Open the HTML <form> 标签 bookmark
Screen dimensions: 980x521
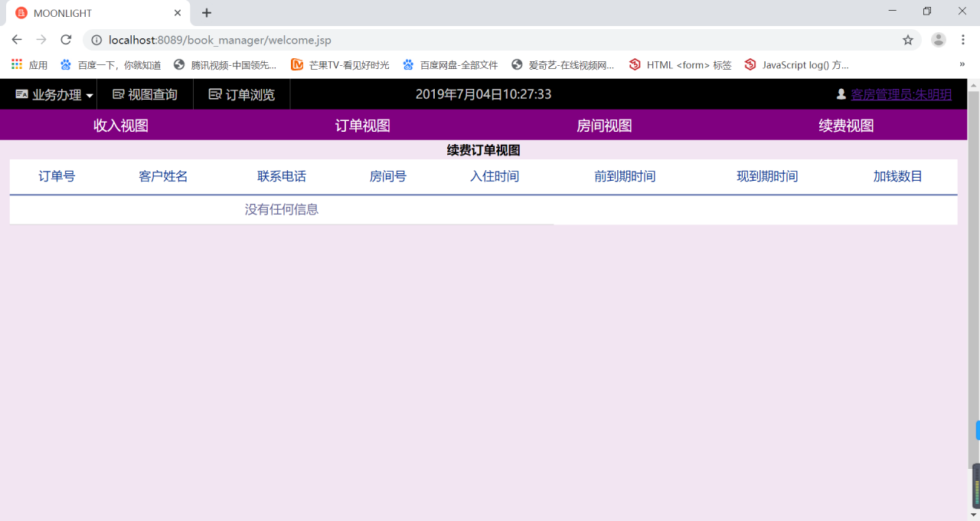(680, 65)
